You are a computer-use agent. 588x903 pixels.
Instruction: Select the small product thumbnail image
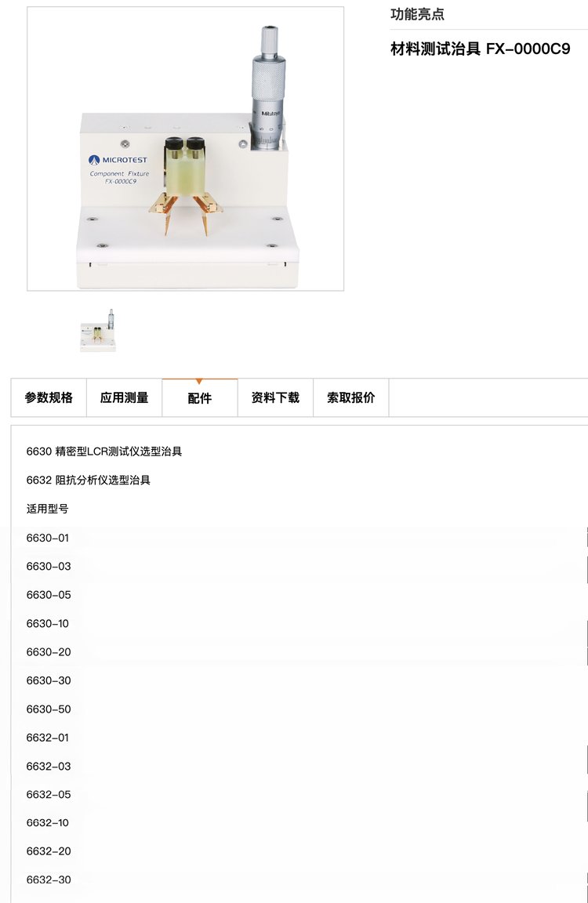coord(98,330)
